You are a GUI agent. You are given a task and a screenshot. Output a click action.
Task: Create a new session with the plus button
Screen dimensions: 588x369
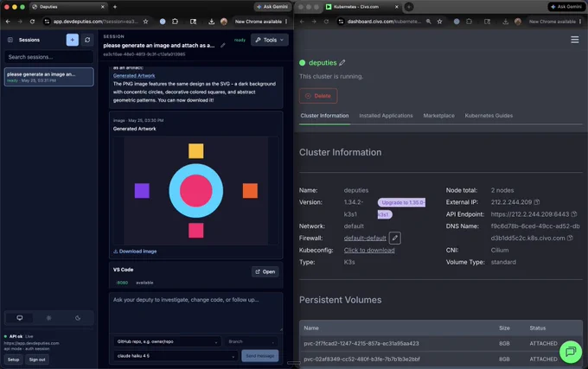pyautogui.click(x=73, y=40)
